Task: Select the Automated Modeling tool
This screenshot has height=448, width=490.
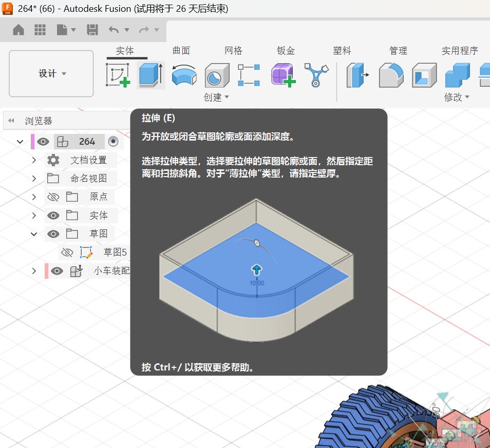Action: pyautogui.click(x=316, y=75)
